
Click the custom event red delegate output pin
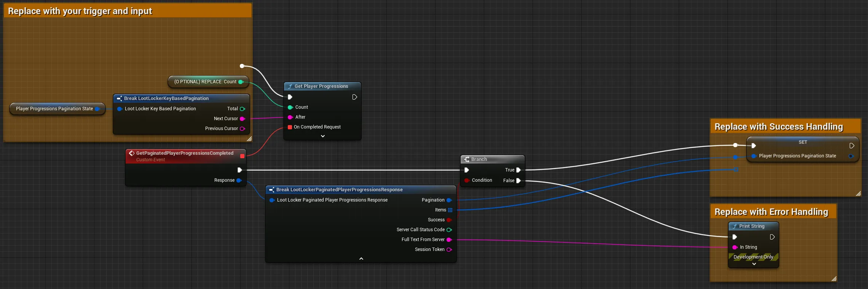click(242, 156)
